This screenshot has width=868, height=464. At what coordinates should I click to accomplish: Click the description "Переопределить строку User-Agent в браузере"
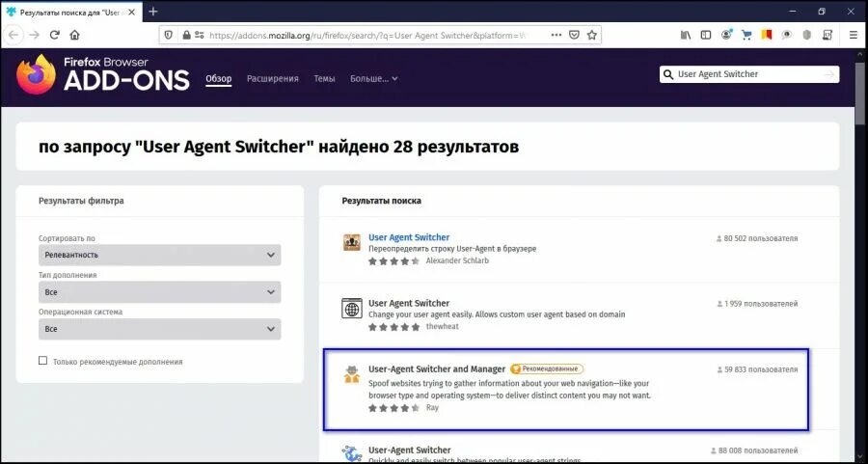452,249
